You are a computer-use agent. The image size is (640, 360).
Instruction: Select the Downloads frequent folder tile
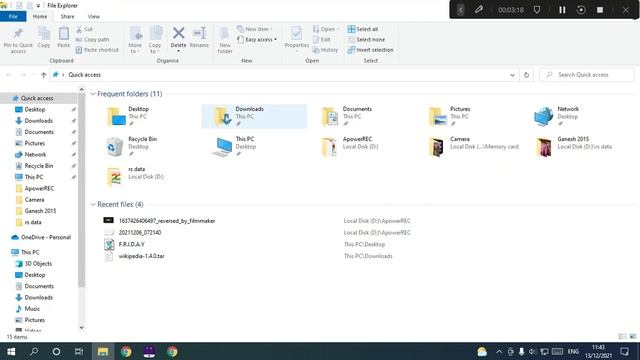[254, 116]
